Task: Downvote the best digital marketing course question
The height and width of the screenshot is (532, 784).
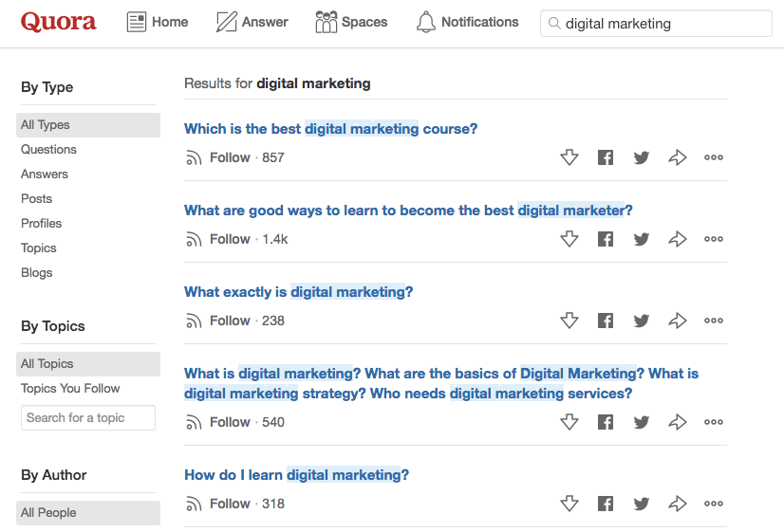Action: point(569,157)
